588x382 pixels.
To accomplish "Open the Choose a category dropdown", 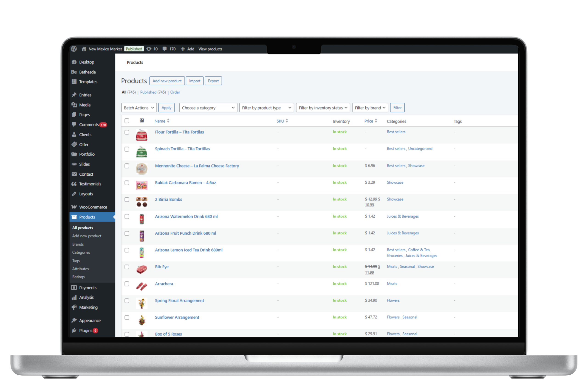I will (x=208, y=108).
